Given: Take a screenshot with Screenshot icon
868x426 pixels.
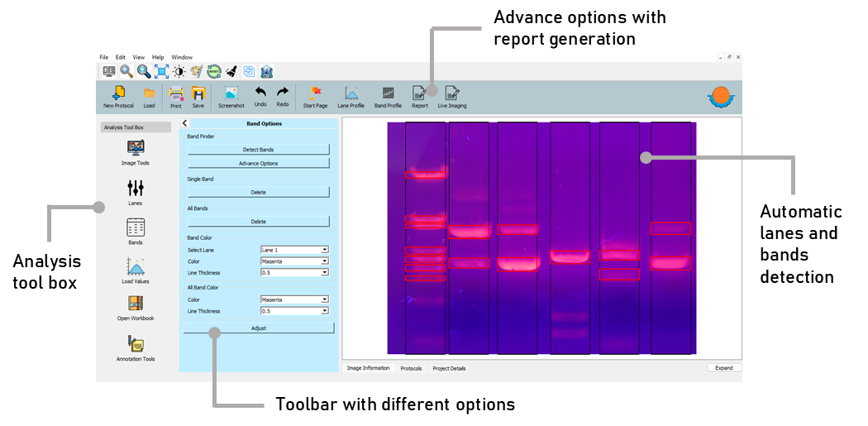Looking at the screenshot, I should [231, 93].
